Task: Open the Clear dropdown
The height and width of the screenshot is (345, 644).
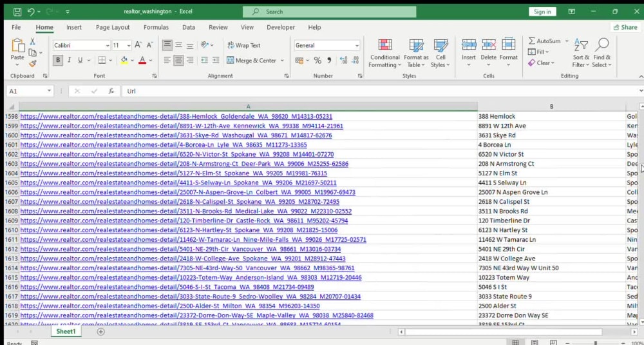Action: (541, 63)
